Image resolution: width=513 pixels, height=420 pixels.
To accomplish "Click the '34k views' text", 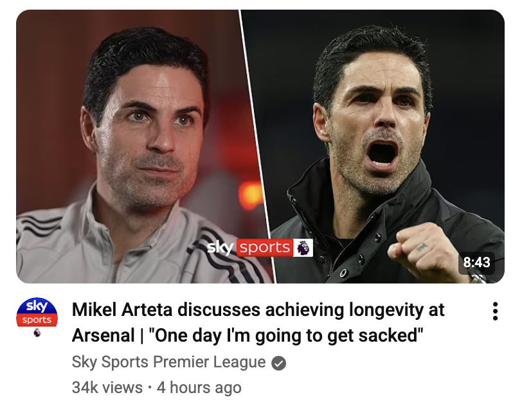I will pos(107,388).
